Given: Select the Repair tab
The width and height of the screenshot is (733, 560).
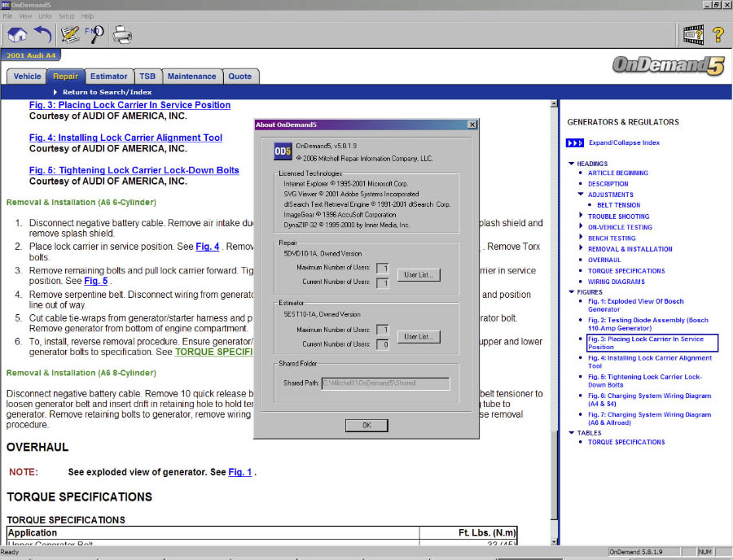Looking at the screenshot, I should pos(65,77).
